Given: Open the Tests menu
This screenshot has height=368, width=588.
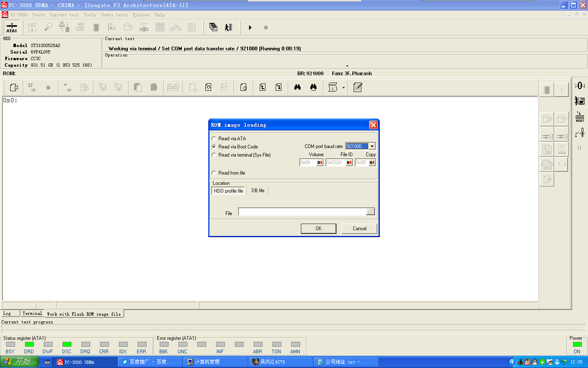Looking at the screenshot, I should click(39, 15).
